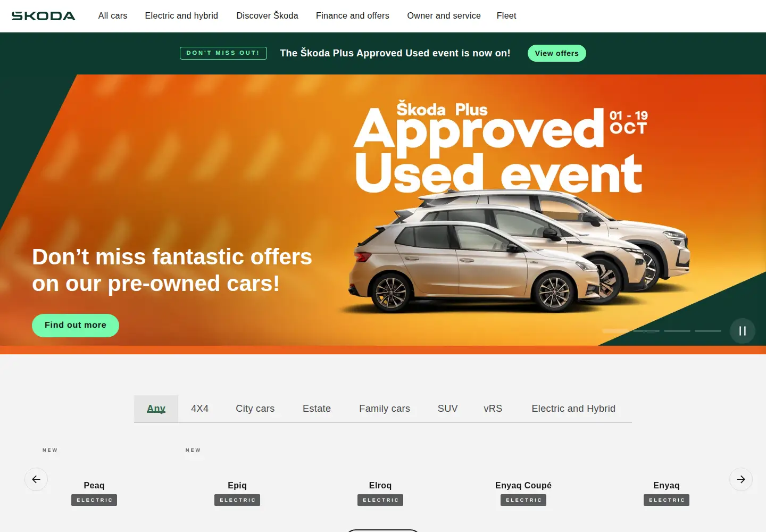Select the City cars tab
Image resolution: width=766 pixels, height=532 pixels.
coord(255,409)
